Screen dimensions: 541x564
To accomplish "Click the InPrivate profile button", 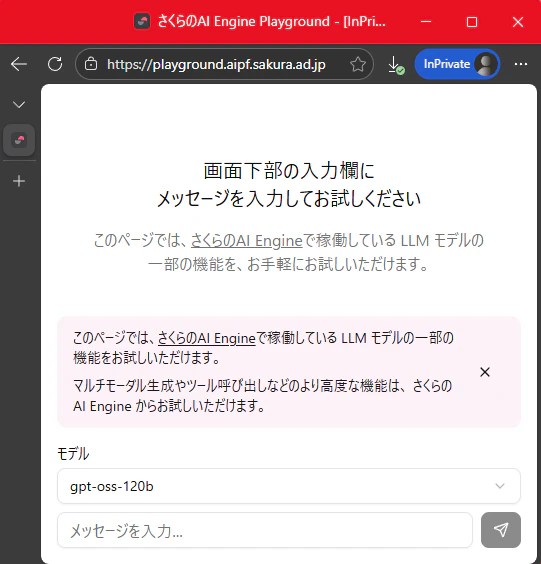I will click(457, 64).
